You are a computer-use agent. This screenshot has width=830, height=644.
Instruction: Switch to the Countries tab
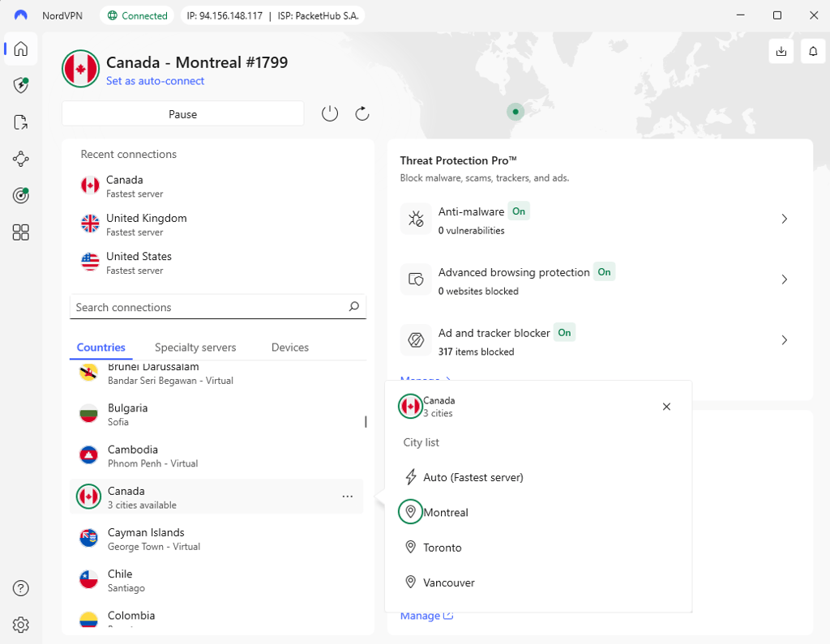point(101,348)
